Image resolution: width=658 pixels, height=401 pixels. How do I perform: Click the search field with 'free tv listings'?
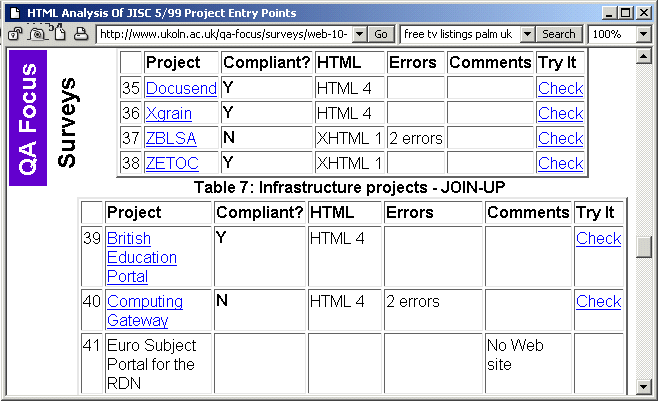460,34
